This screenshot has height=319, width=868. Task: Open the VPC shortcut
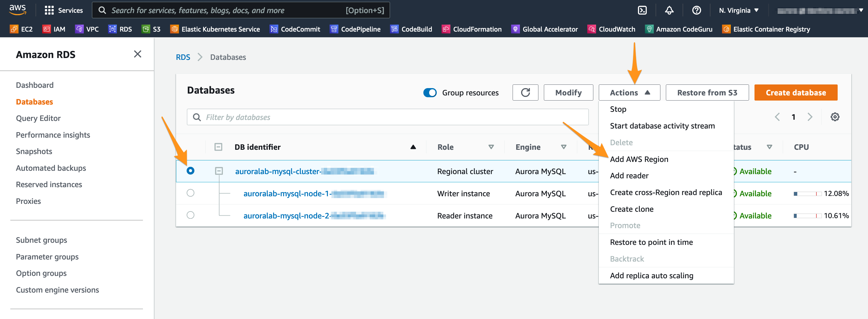(86, 29)
